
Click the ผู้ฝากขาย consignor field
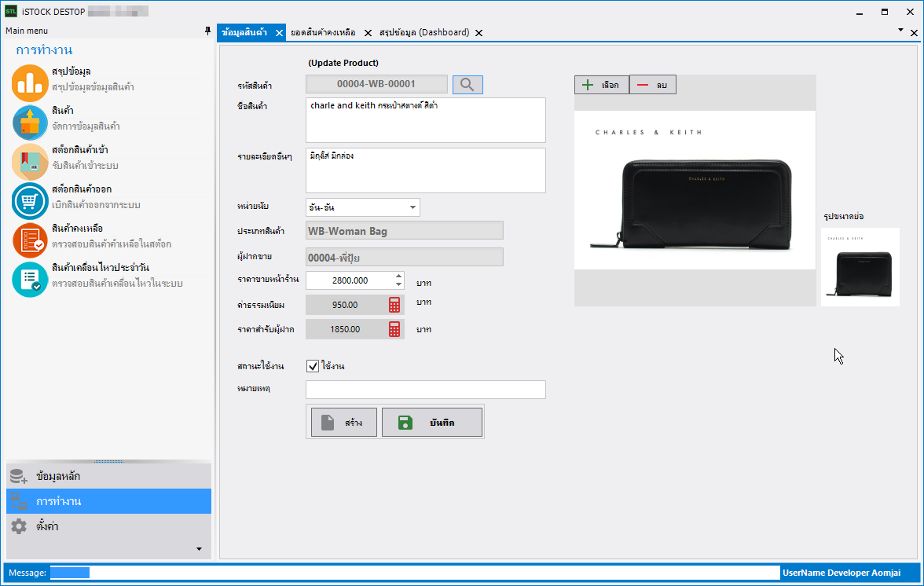point(404,257)
